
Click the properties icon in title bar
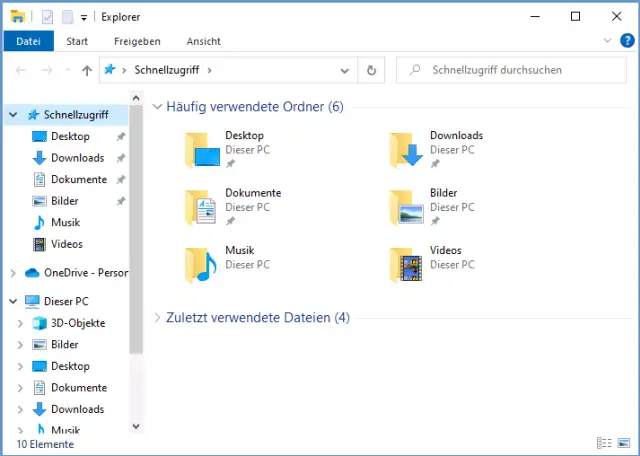click(x=47, y=17)
